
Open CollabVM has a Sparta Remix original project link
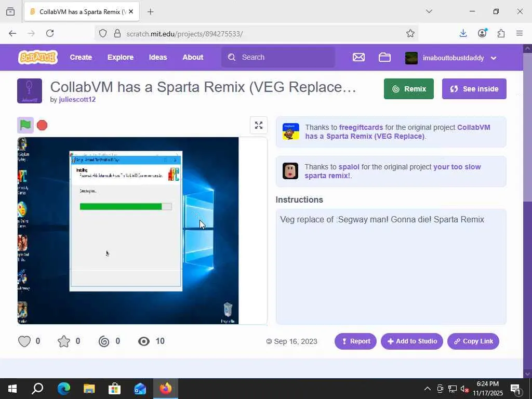point(397,131)
